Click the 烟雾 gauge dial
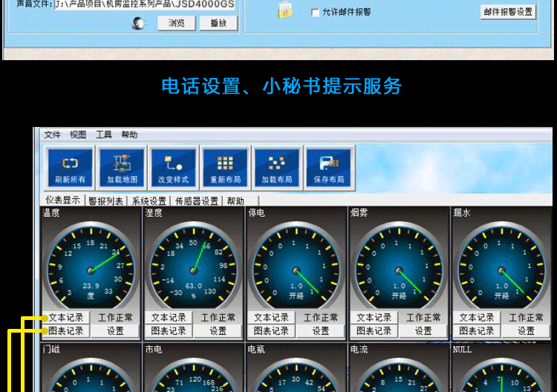The height and width of the screenshot is (392, 557). (399, 267)
